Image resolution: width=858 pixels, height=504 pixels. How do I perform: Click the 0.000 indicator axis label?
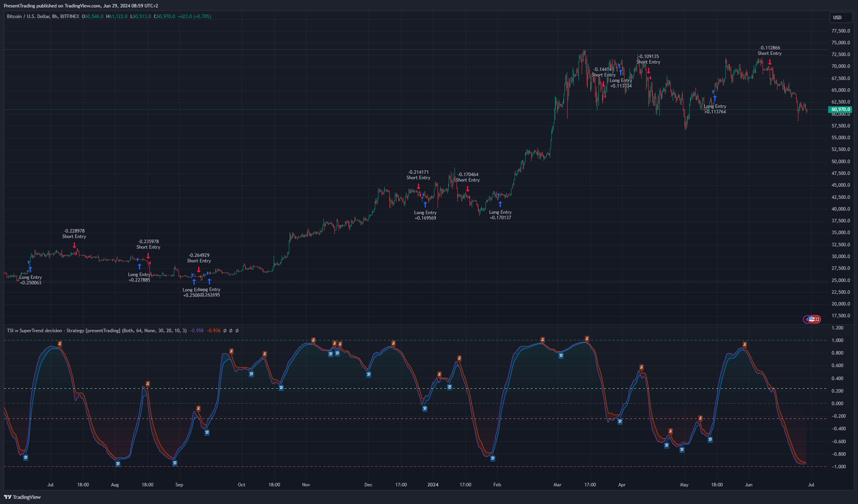pyautogui.click(x=837, y=404)
